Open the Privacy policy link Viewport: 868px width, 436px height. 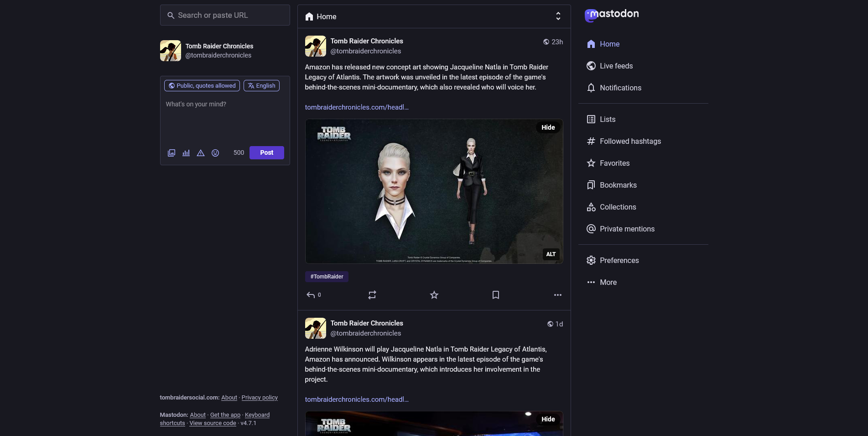pos(260,398)
